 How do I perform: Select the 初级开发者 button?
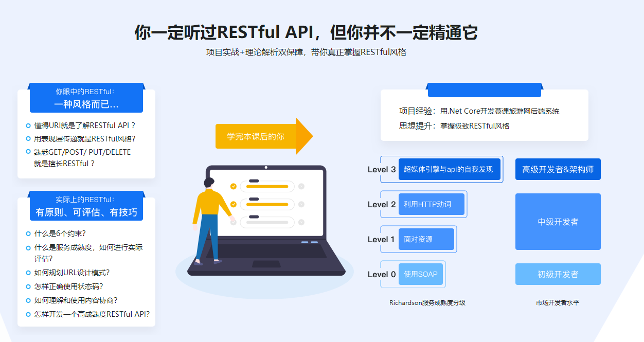[x=558, y=274]
